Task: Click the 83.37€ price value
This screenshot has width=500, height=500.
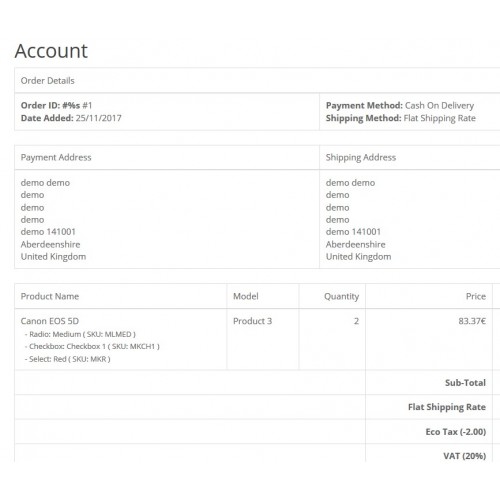Action: coord(472,321)
